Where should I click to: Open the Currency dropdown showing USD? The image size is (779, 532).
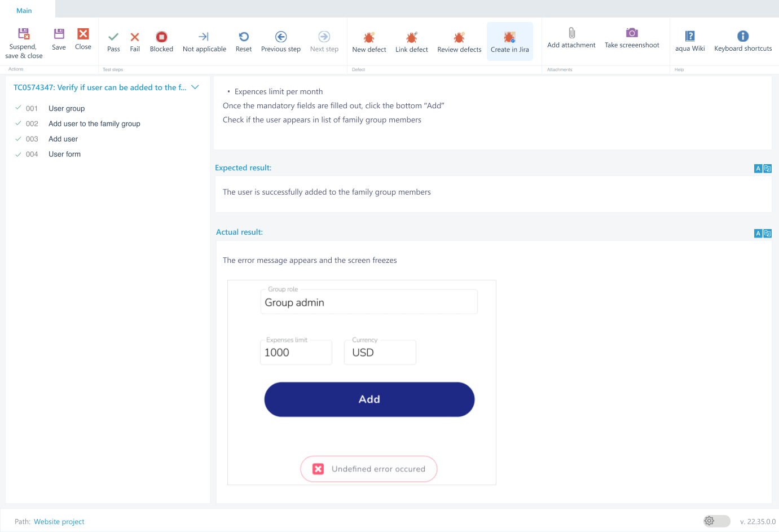(x=380, y=351)
